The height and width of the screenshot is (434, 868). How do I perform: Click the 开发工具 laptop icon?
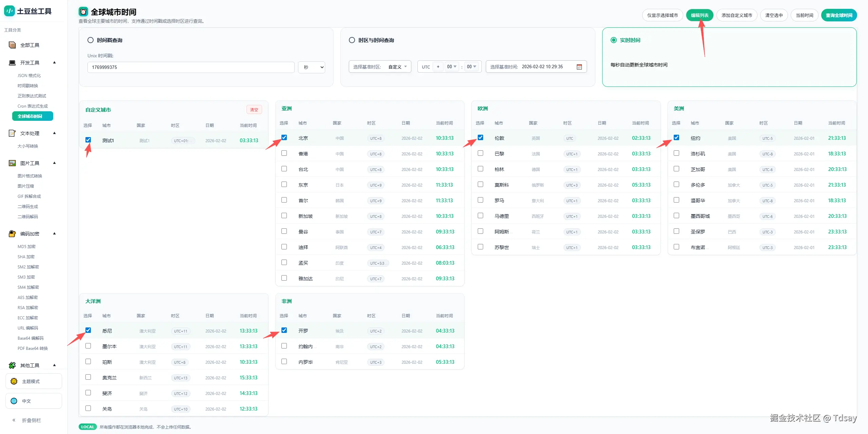(x=12, y=63)
